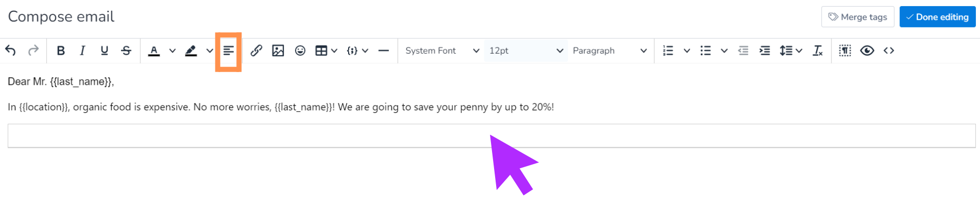
Task: Clear formatting from selected text
Action: (818, 51)
